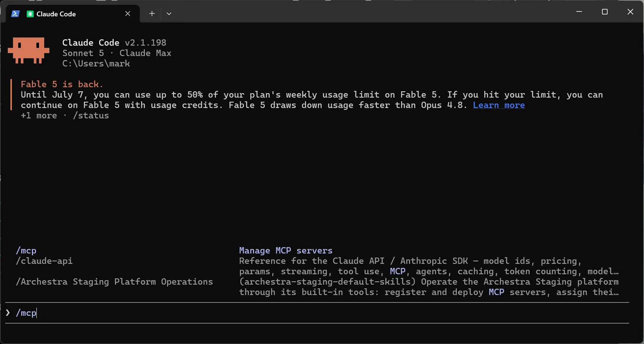Click the archestra-staging-default-skills description text

(x=429, y=287)
